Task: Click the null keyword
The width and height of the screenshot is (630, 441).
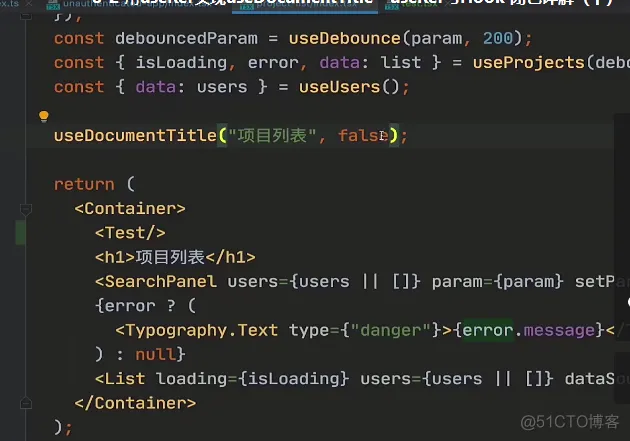Action: click(155, 355)
